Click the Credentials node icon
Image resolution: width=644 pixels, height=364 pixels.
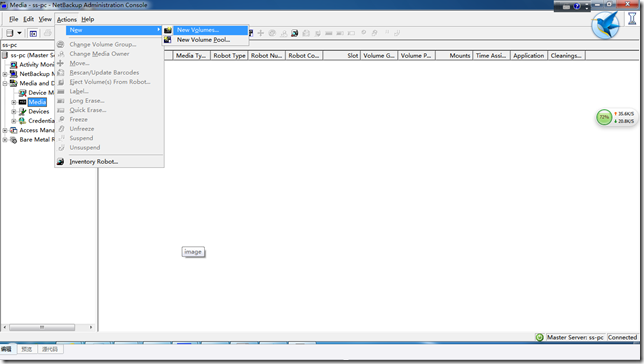point(23,121)
